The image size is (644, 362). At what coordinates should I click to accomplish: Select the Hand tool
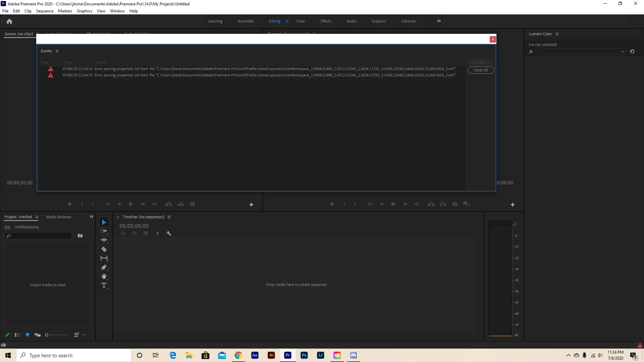[104, 277]
